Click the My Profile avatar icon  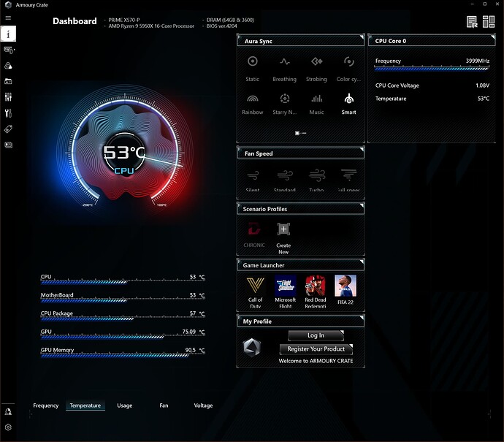click(x=252, y=348)
